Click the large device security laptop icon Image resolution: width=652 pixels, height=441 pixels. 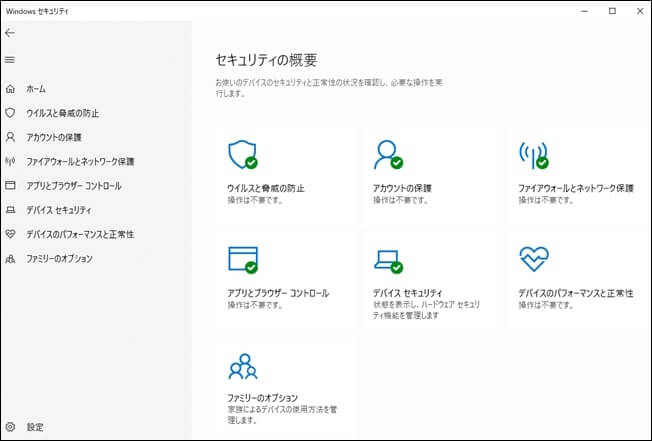click(388, 261)
